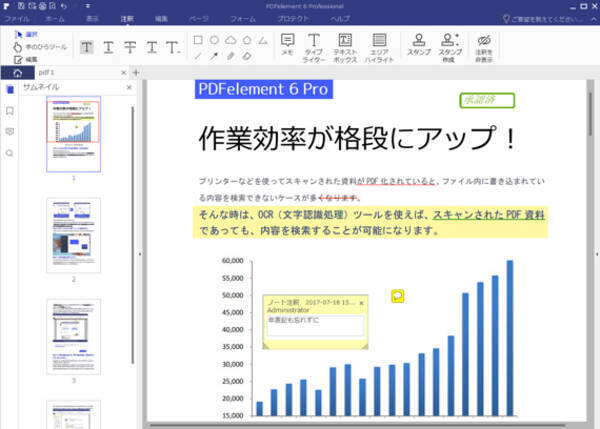The width and height of the screenshot is (600, 429).
Task: Select the rectangle shape tool
Action: point(198,39)
